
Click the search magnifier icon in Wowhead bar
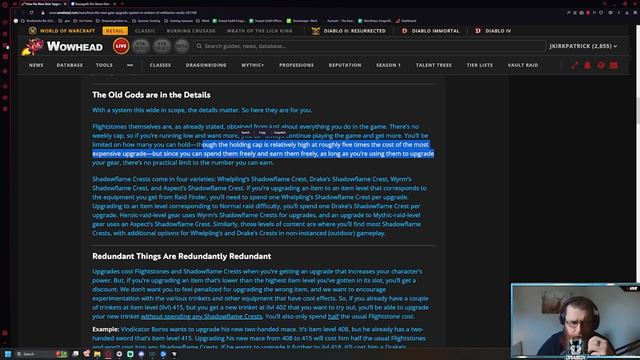coord(199,46)
